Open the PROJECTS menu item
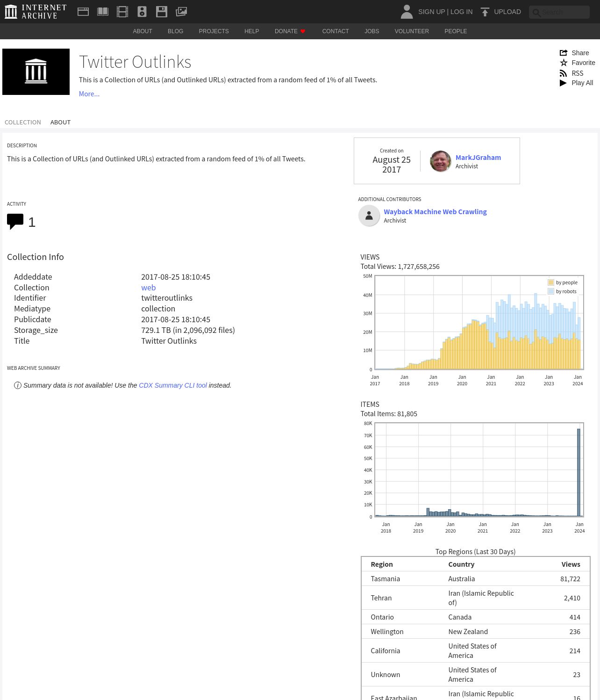Viewport: 600px width, 700px height. 214,31
